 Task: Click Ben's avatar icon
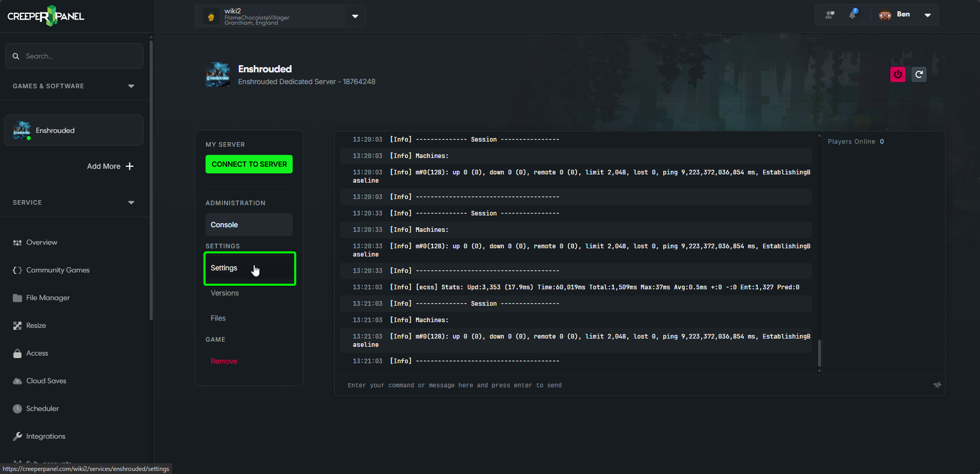tap(885, 15)
